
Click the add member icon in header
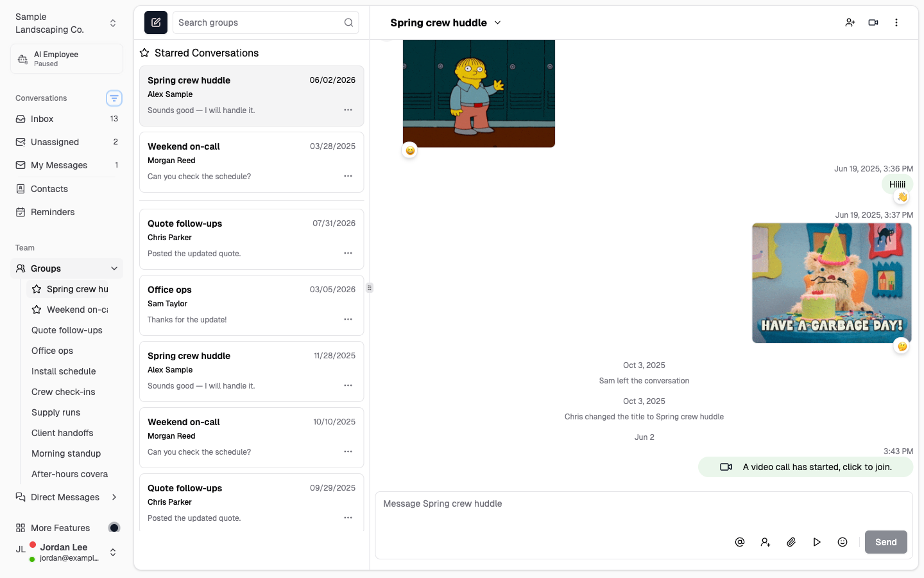850,22
